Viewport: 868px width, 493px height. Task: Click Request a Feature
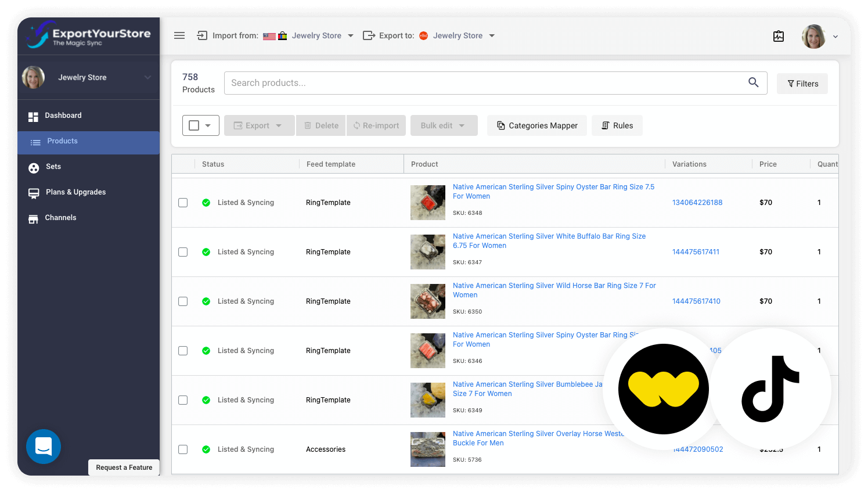point(124,467)
